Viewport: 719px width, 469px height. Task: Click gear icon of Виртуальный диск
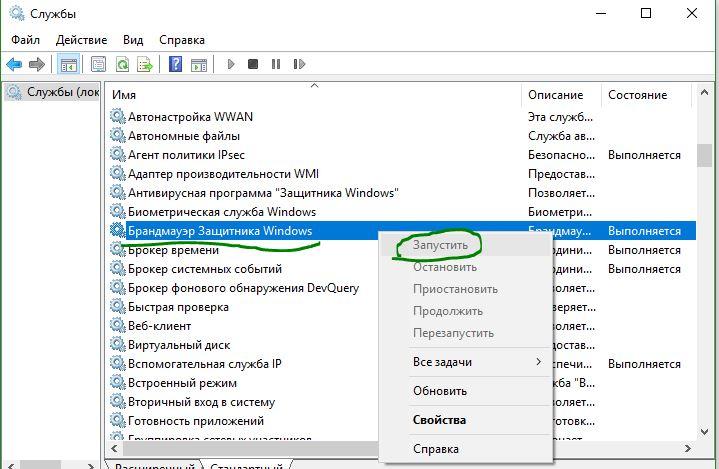[118, 345]
